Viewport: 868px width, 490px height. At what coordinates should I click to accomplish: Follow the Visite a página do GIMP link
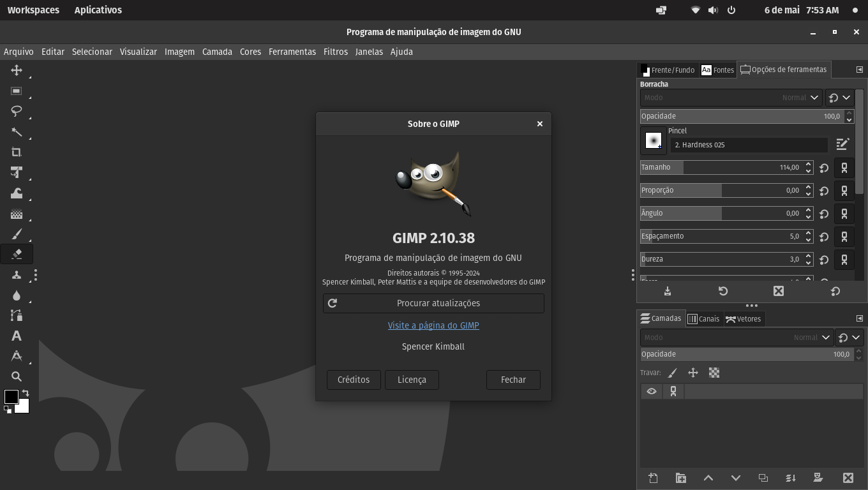coord(433,325)
